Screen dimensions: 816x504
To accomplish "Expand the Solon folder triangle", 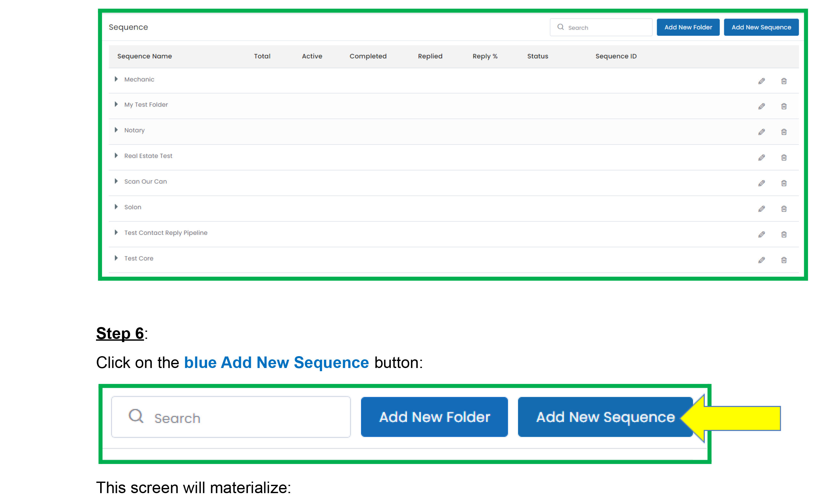I will [x=116, y=207].
